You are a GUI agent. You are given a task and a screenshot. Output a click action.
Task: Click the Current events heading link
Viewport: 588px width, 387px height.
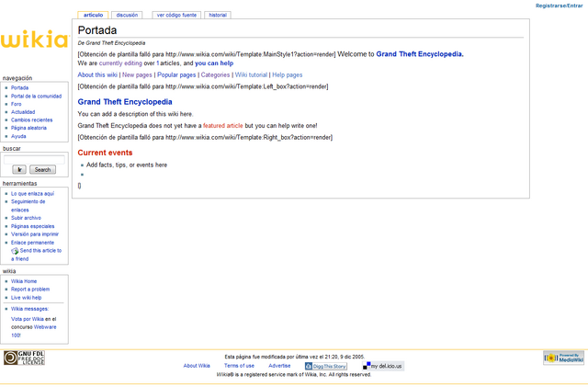105,153
